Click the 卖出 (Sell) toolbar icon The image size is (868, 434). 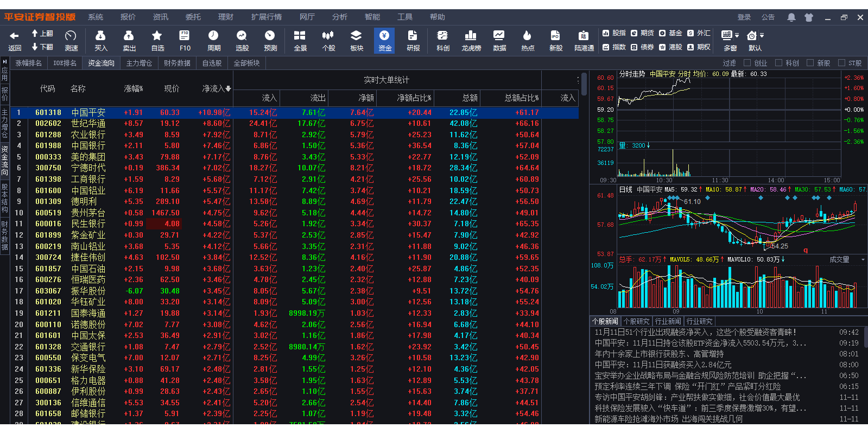tap(129, 40)
